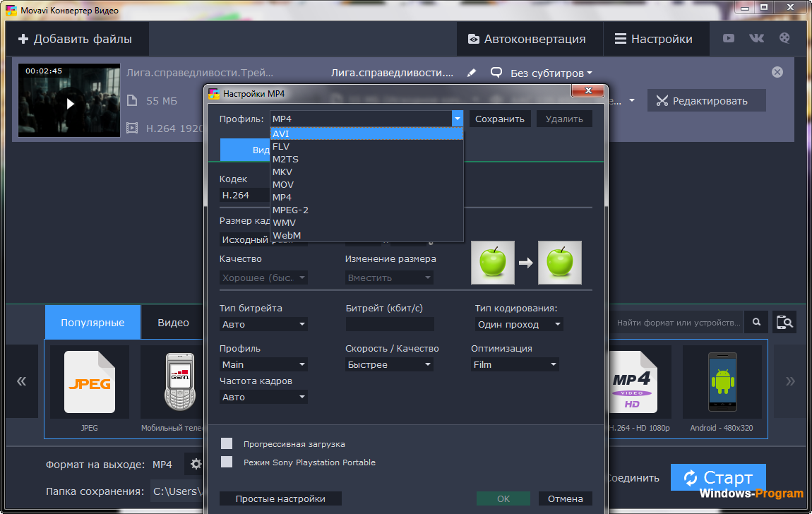
Task: Focus the Найти формат search field
Action: click(679, 322)
